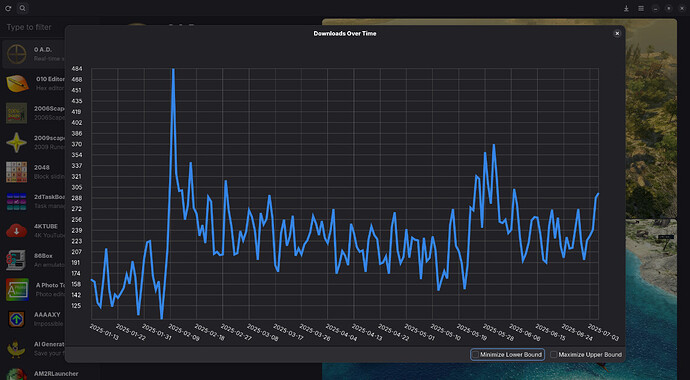This screenshot has width=690, height=380.
Task: Select the A Photo Tool list entry
Action: pyautogui.click(x=34, y=290)
